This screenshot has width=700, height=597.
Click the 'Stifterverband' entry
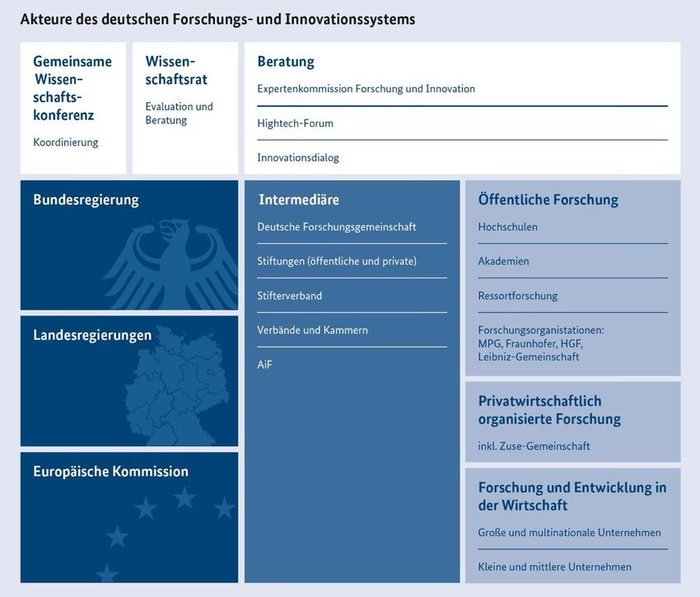(289, 296)
